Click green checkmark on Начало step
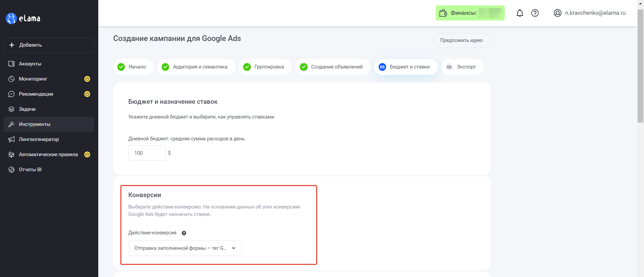644x277 pixels. (121, 67)
